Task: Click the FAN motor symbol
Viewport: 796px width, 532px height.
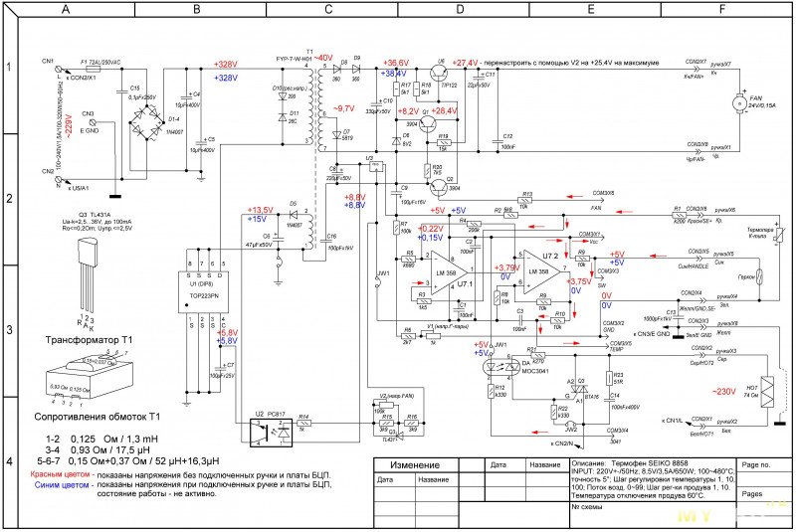Action: coord(738,103)
